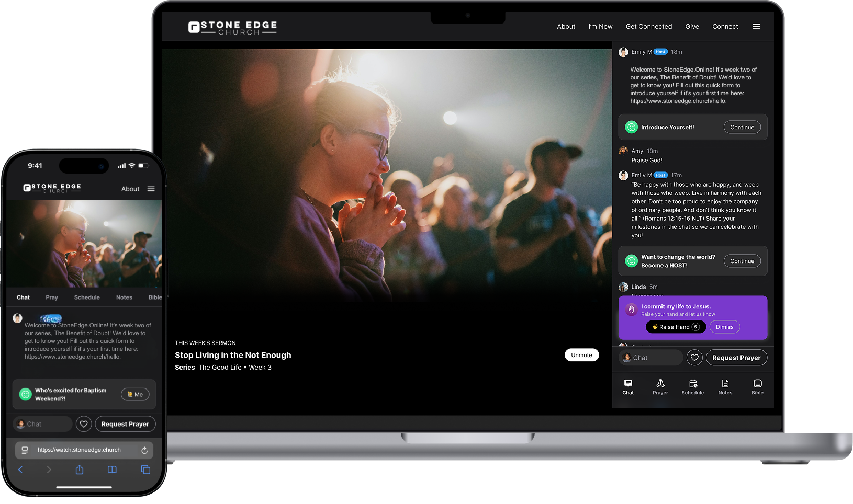Tap the reader icon in phone URL bar
The width and height of the screenshot is (853, 504).
click(x=25, y=450)
